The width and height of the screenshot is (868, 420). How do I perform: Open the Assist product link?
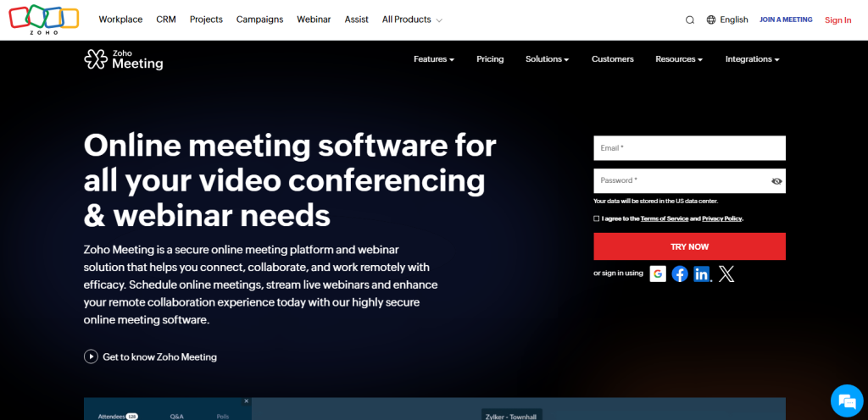point(357,19)
